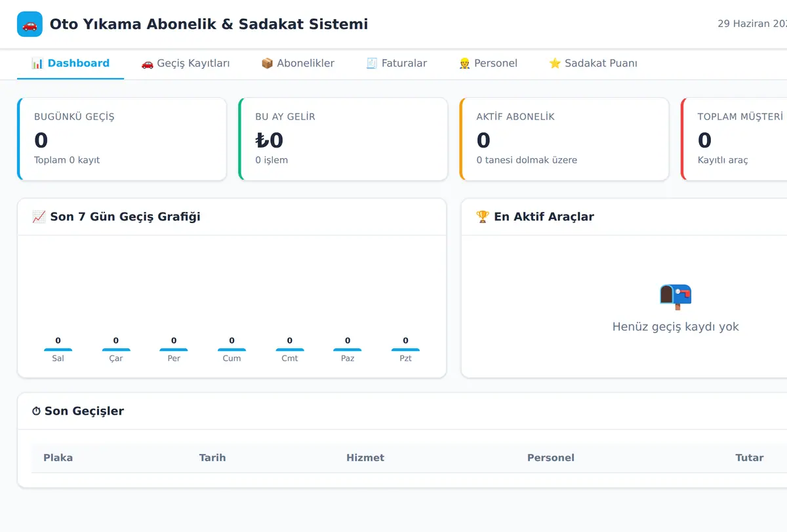Screen dimensions: 787x532
Task: Open the Abonelikler tab
Action: pos(298,64)
